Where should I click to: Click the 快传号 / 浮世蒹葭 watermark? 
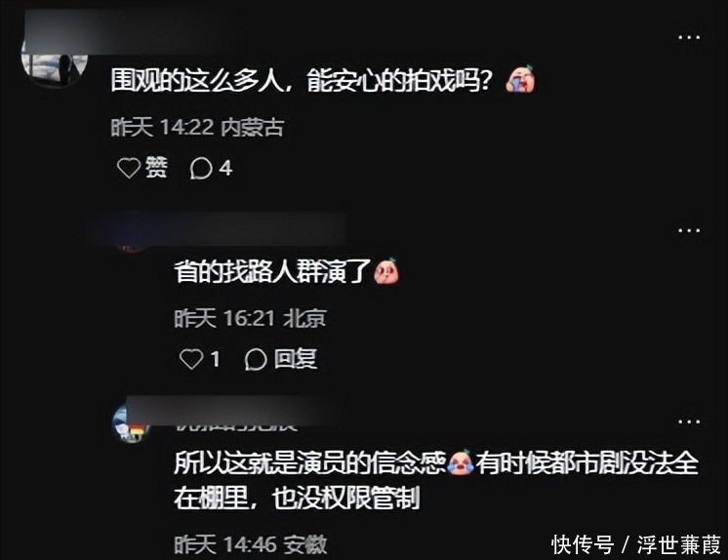[636, 544]
